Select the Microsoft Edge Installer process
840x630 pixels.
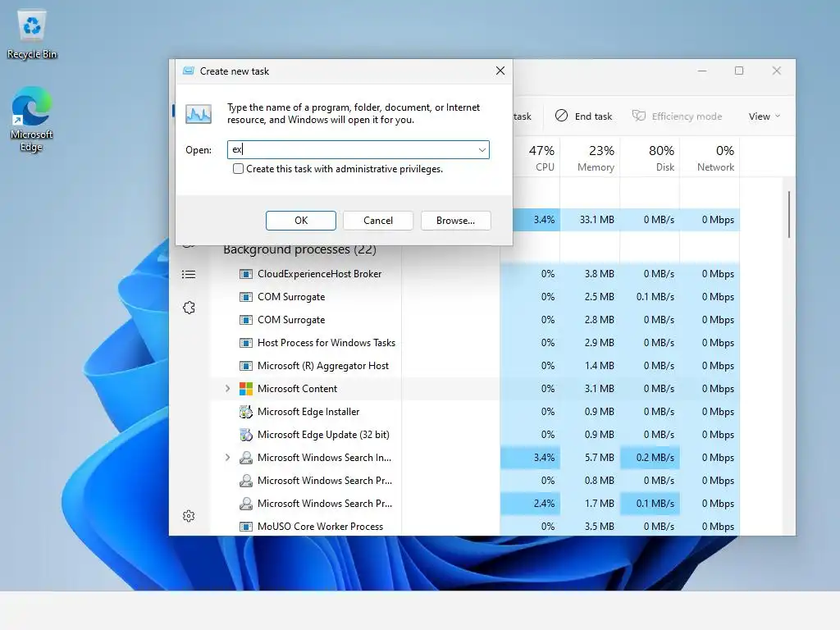[475, 412]
